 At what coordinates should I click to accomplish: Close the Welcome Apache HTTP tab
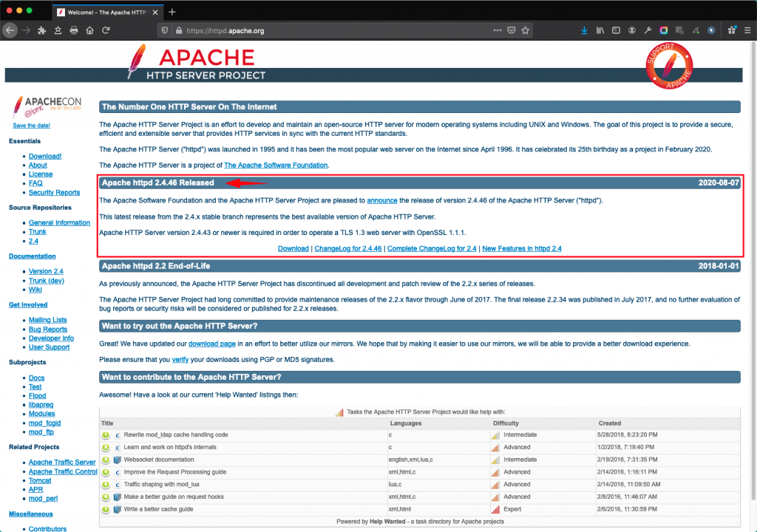155,13
